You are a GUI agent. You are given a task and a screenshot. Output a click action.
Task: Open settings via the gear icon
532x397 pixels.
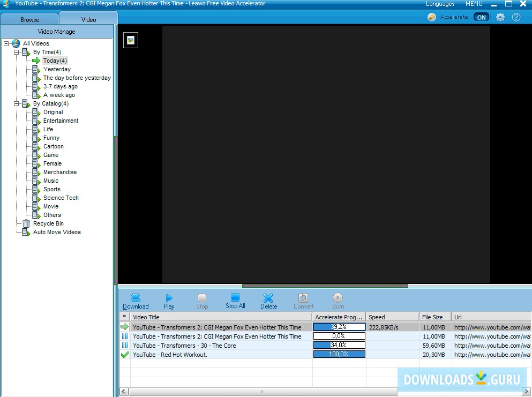pos(500,17)
